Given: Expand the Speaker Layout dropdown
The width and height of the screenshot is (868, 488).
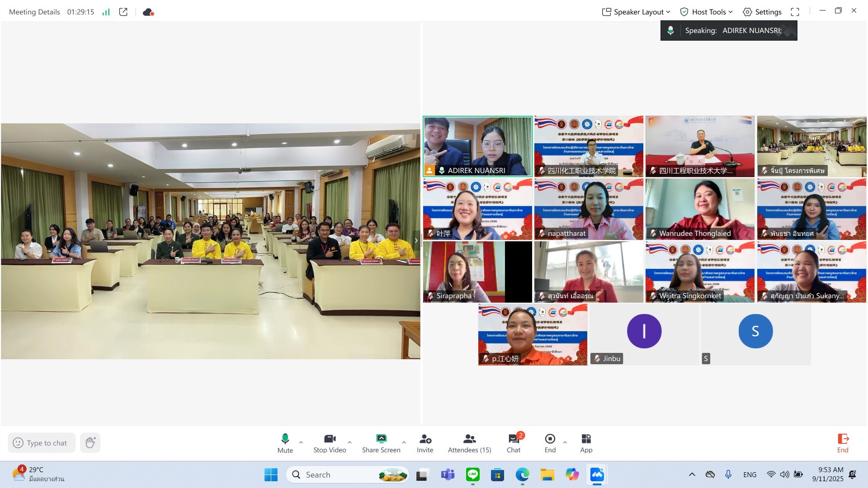Looking at the screenshot, I should [x=636, y=12].
